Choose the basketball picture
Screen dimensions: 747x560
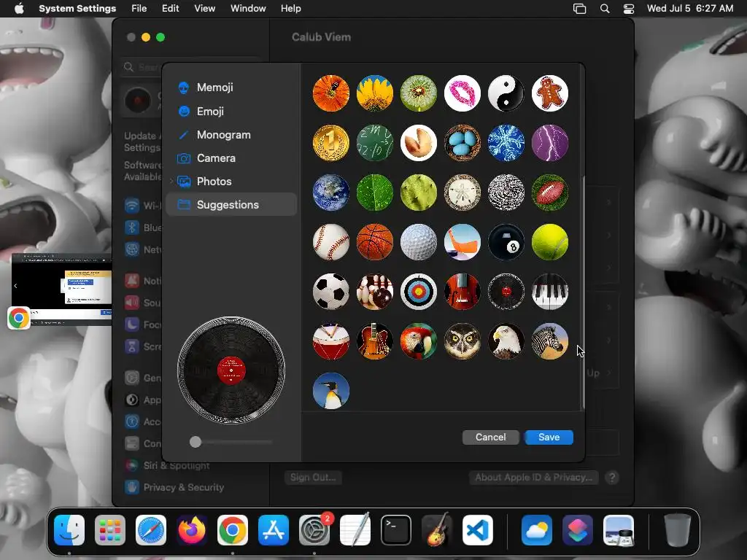[x=375, y=242]
